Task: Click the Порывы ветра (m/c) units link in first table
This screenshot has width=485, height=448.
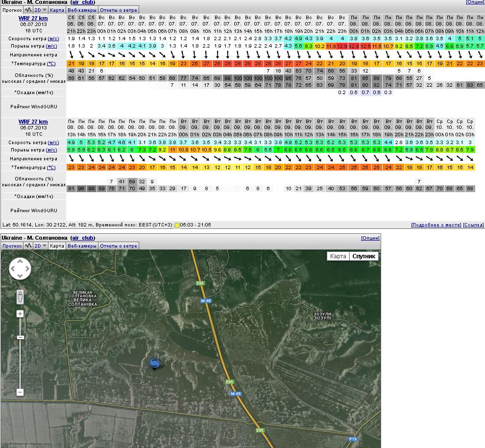Action: click(51, 46)
